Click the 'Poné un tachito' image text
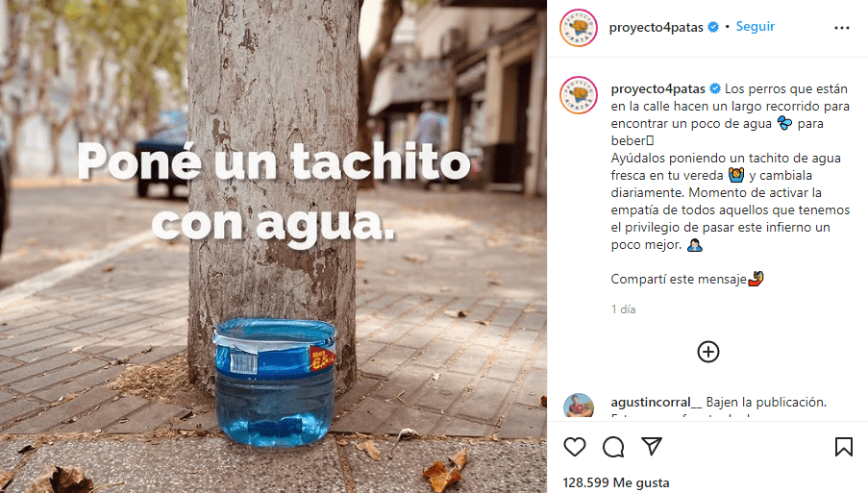 [x=274, y=161]
